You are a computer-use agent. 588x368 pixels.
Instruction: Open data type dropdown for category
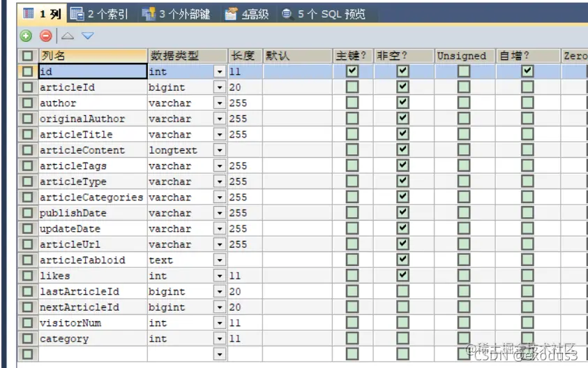[x=220, y=339]
